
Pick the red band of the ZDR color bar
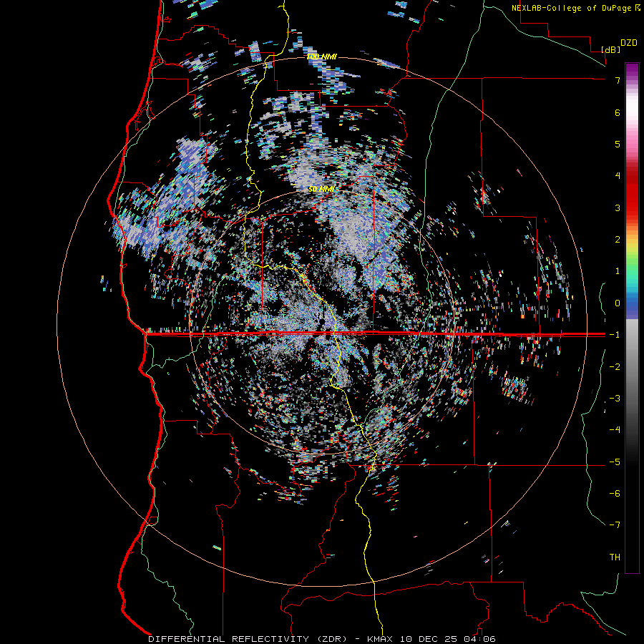click(x=632, y=193)
